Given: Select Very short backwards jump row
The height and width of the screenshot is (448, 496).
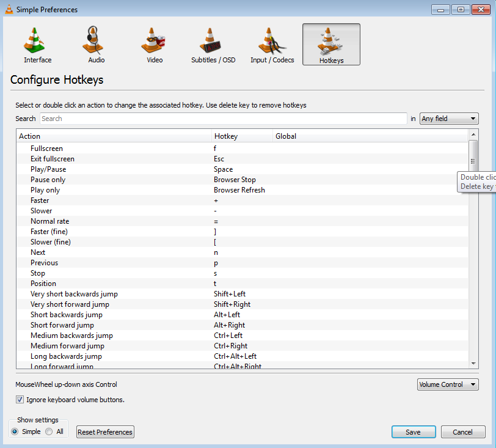Looking at the screenshot, I should [x=243, y=294].
